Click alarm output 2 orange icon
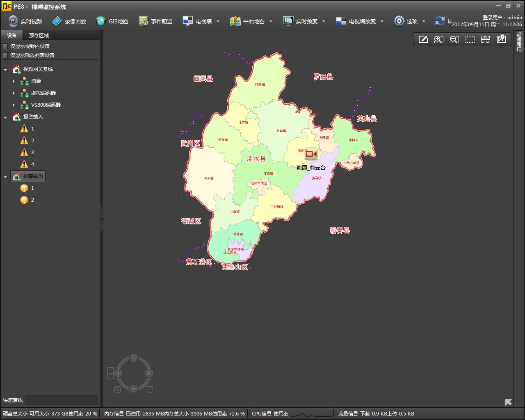 (x=24, y=200)
